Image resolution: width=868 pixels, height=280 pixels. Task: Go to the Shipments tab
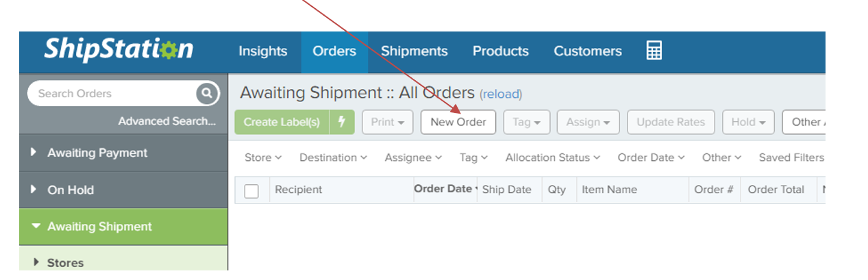click(x=414, y=51)
